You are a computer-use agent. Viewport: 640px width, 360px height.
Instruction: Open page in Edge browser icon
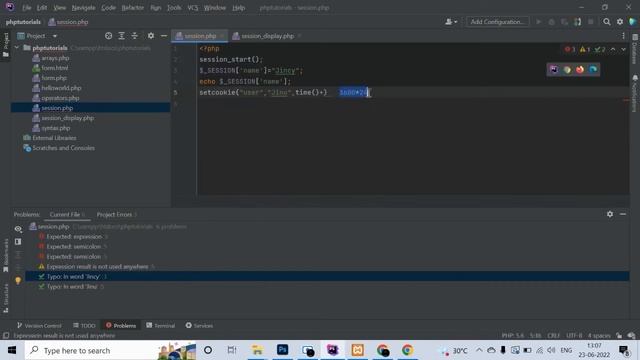[x=593, y=69]
